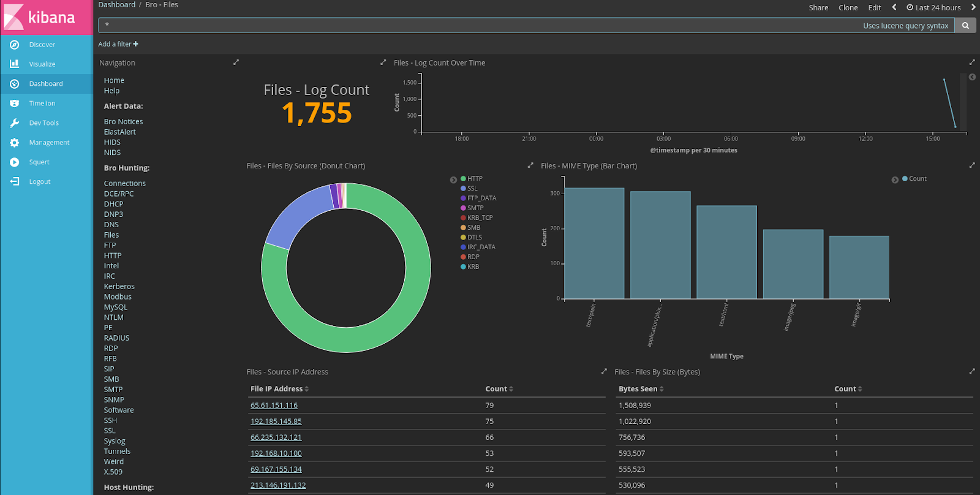Click the image/gif bar in MIME chart
This screenshot has height=495, width=980.
(859, 267)
